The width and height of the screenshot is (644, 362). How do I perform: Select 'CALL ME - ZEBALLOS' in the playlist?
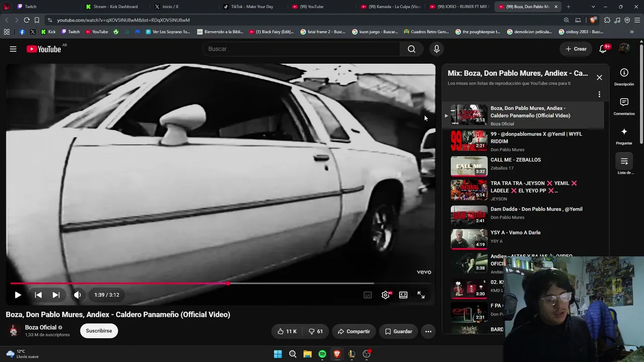point(523,166)
